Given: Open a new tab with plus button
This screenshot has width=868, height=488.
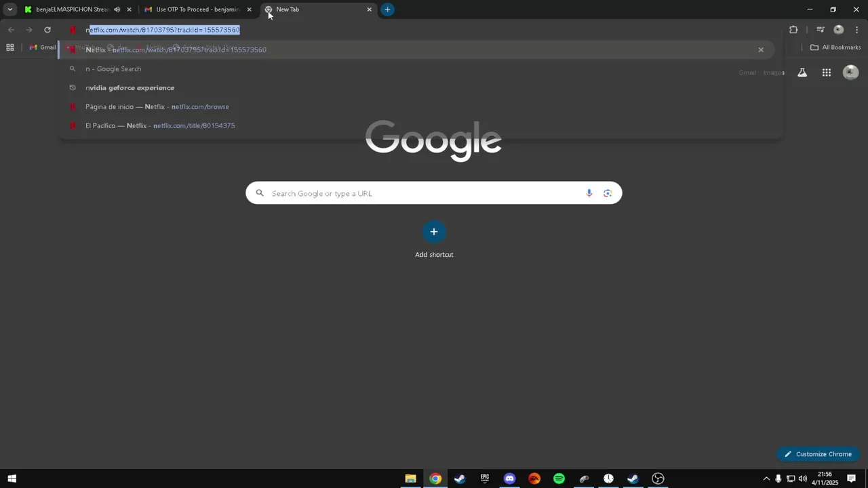Looking at the screenshot, I should click(x=387, y=9).
